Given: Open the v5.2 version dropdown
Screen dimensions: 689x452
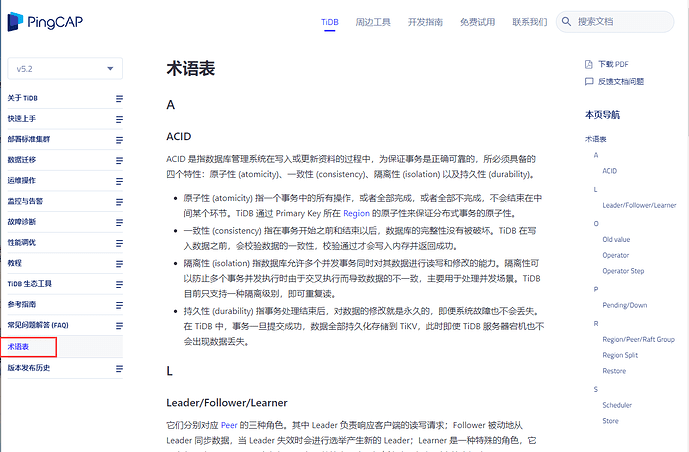Looking at the screenshot, I should pyautogui.click(x=65, y=69).
